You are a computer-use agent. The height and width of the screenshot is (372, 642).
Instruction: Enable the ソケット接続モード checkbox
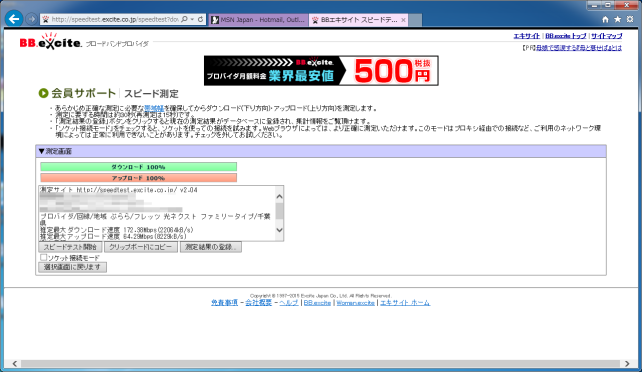(x=43, y=257)
